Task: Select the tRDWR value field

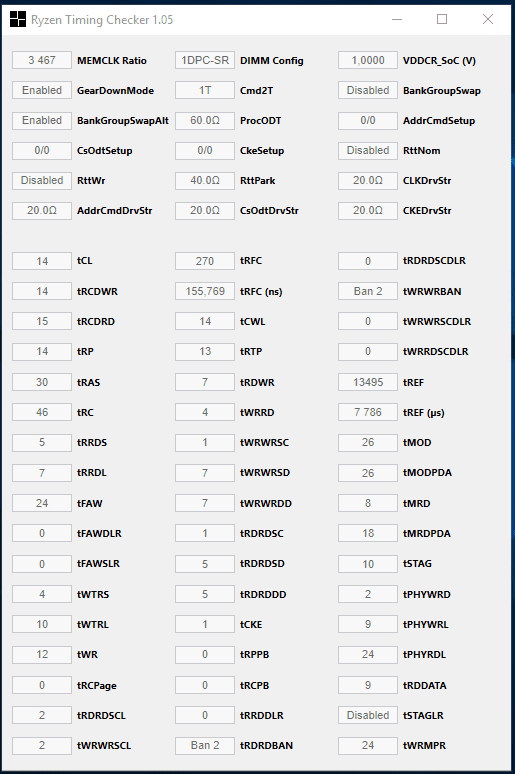Action: point(205,382)
